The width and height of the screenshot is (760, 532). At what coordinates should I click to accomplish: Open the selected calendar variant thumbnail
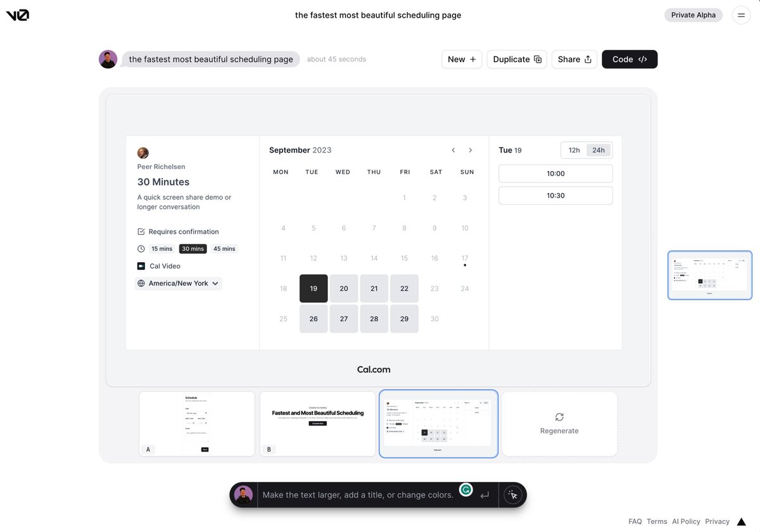pyautogui.click(x=438, y=424)
